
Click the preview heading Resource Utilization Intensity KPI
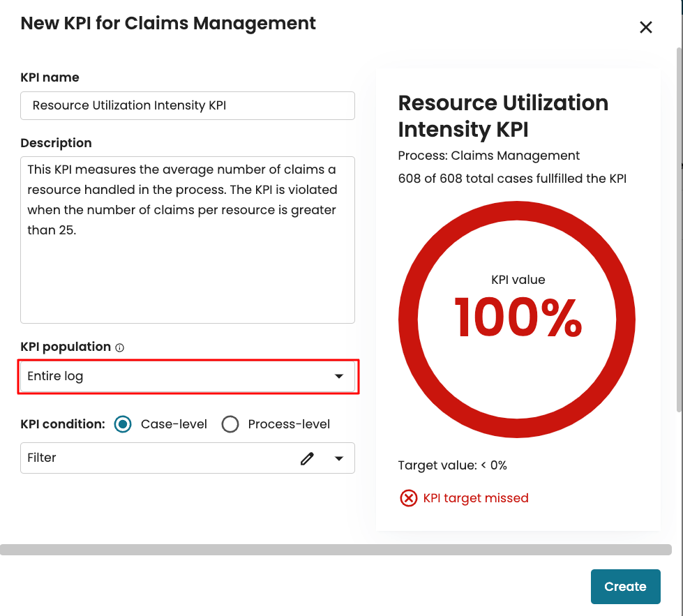502,116
